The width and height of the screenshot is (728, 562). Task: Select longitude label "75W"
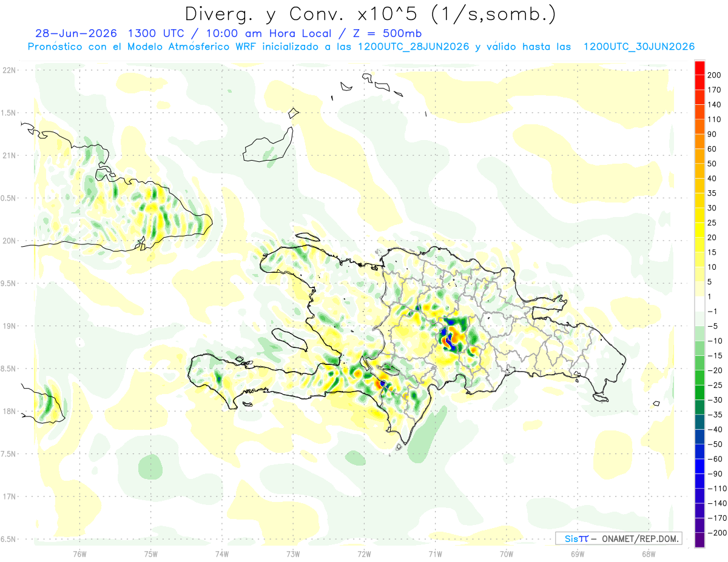tap(151, 554)
